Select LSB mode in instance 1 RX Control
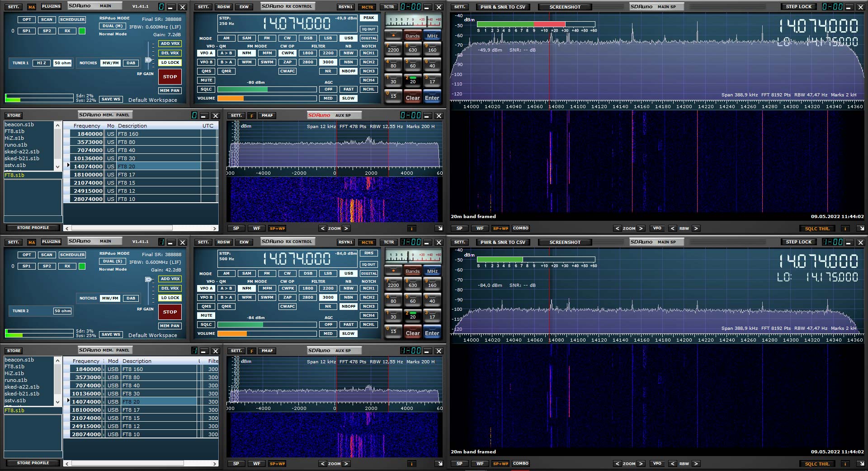Screen dimensions: 868x471 [x=328, y=273]
